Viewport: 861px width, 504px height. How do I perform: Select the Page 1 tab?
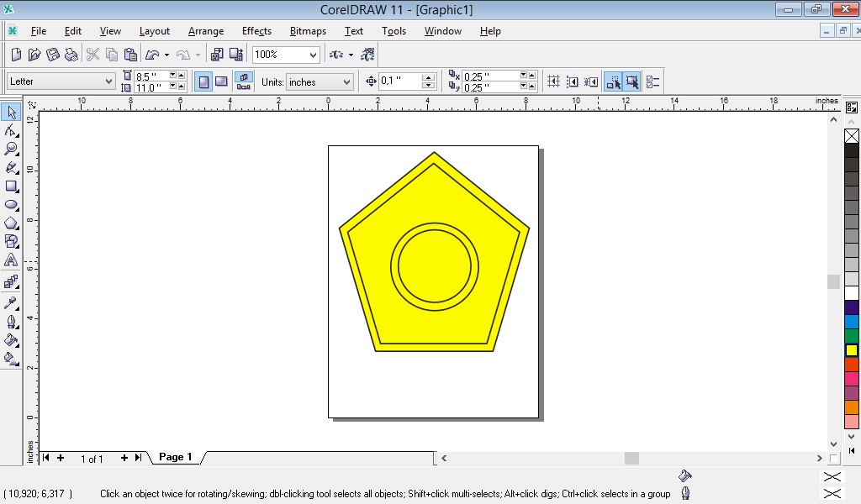[176, 457]
